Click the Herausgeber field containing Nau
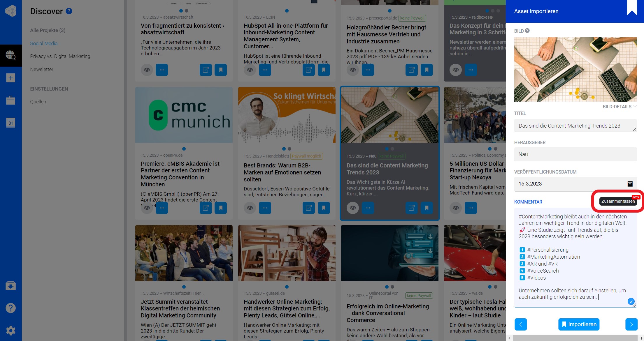The height and width of the screenshot is (341, 644). (x=575, y=154)
